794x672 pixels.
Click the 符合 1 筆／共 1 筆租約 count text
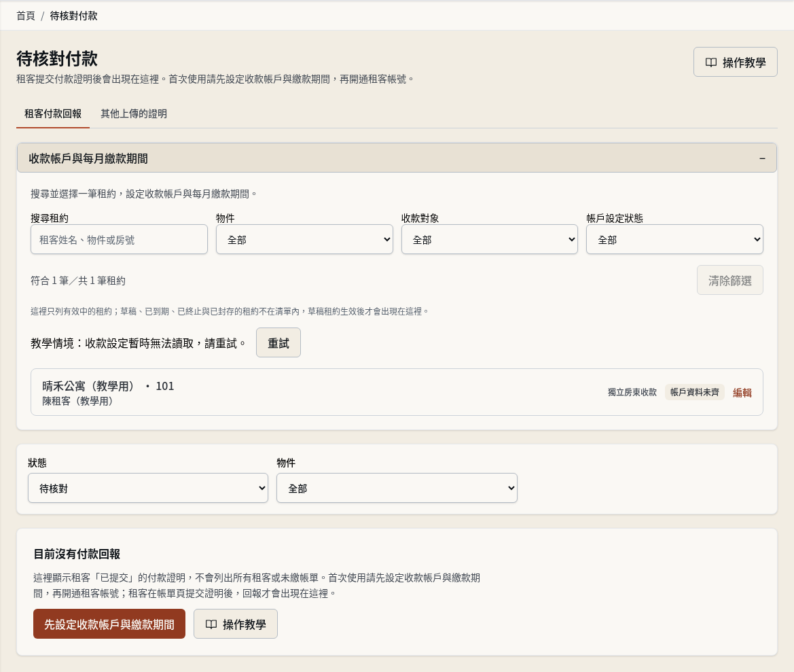(x=78, y=281)
